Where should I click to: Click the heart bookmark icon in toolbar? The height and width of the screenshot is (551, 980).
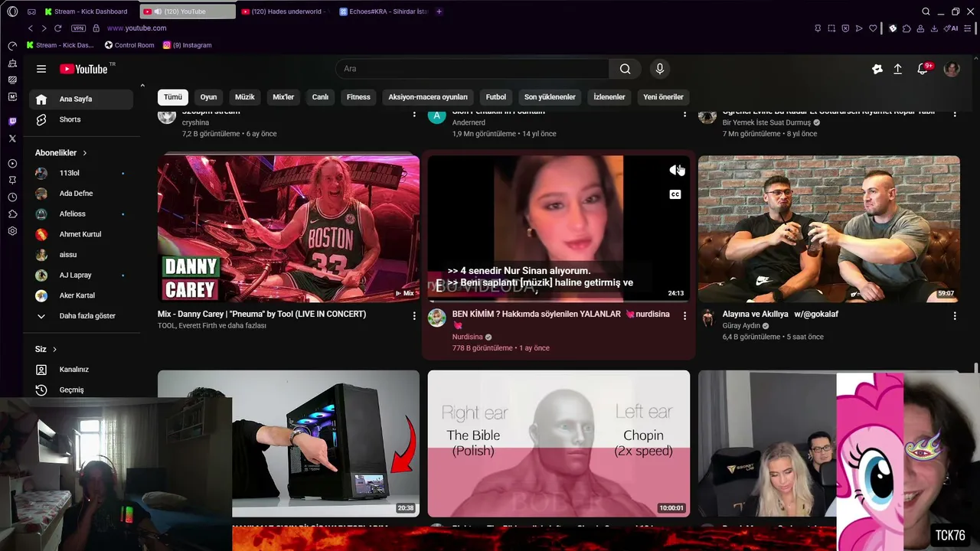click(x=873, y=28)
